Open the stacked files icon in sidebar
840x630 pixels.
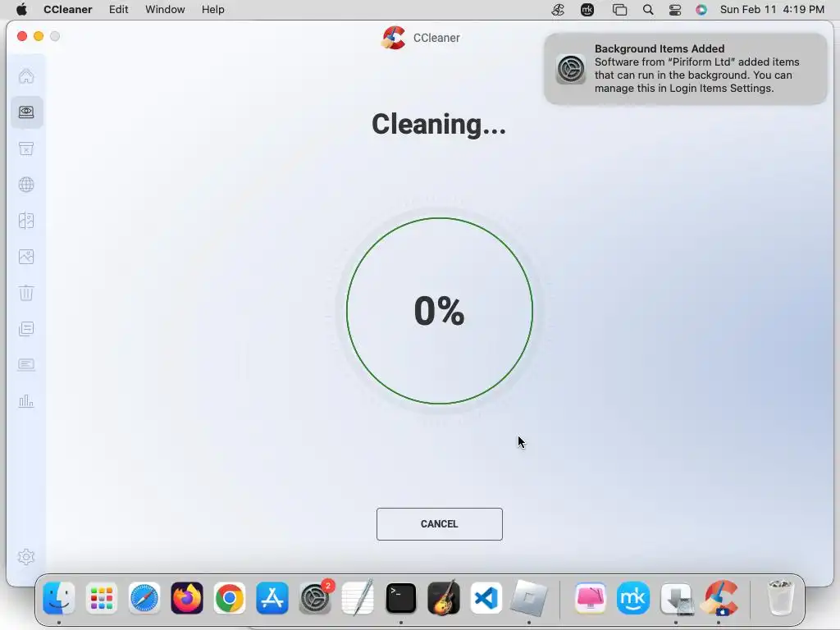[26, 329]
